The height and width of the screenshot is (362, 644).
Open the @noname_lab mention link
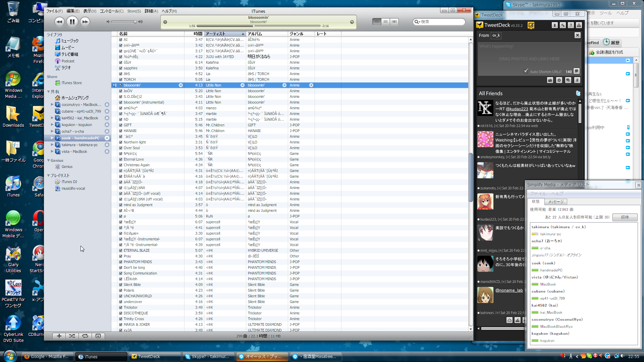(x=509, y=290)
